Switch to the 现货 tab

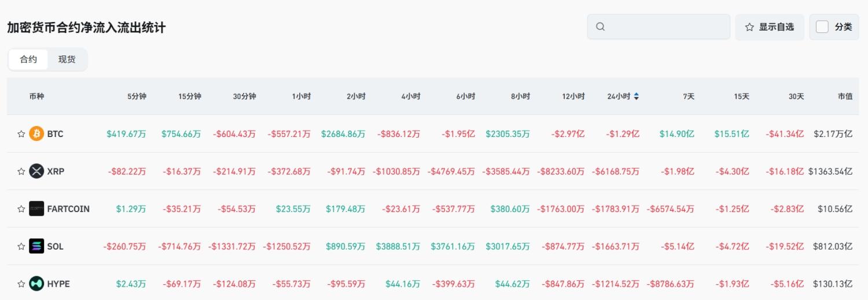pyautogui.click(x=67, y=60)
